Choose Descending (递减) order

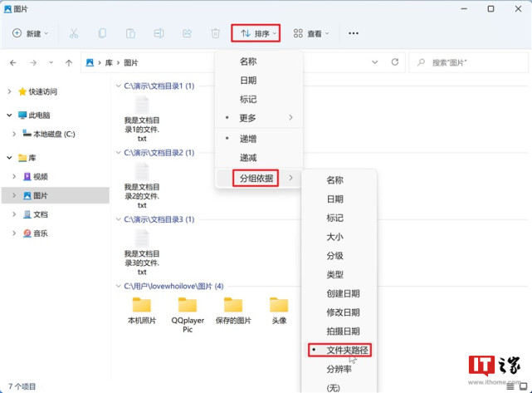pyautogui.click(x=259, y=158)
